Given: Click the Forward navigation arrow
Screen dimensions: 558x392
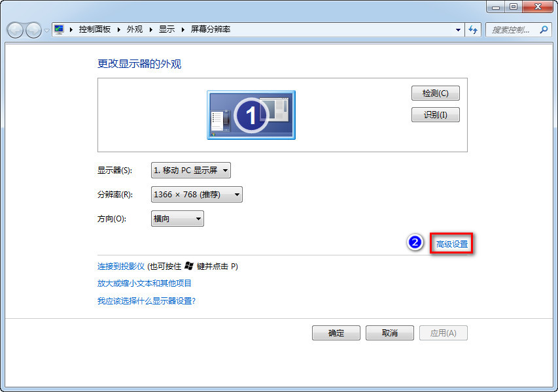Looking at the screenshot, I should pos(34,30).
